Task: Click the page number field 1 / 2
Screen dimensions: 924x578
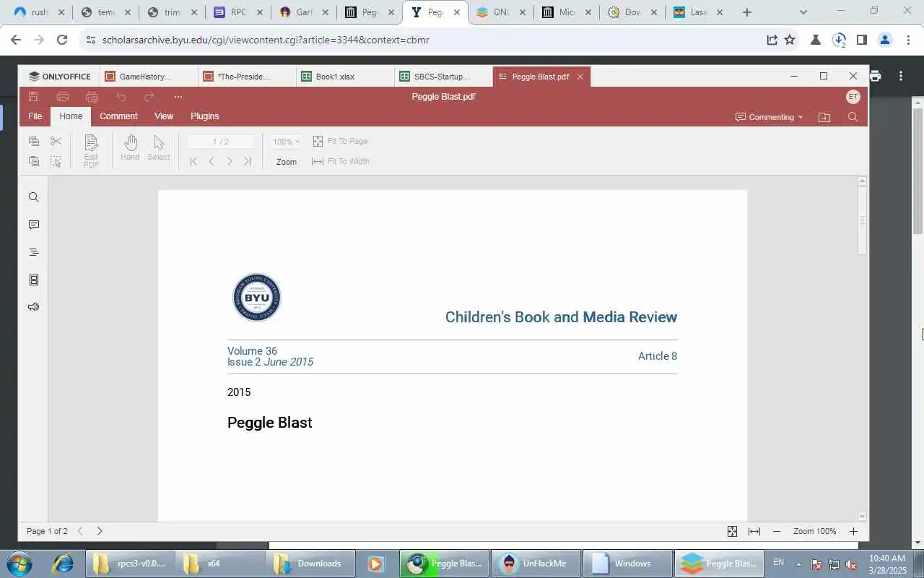Action: pos(220,142)
